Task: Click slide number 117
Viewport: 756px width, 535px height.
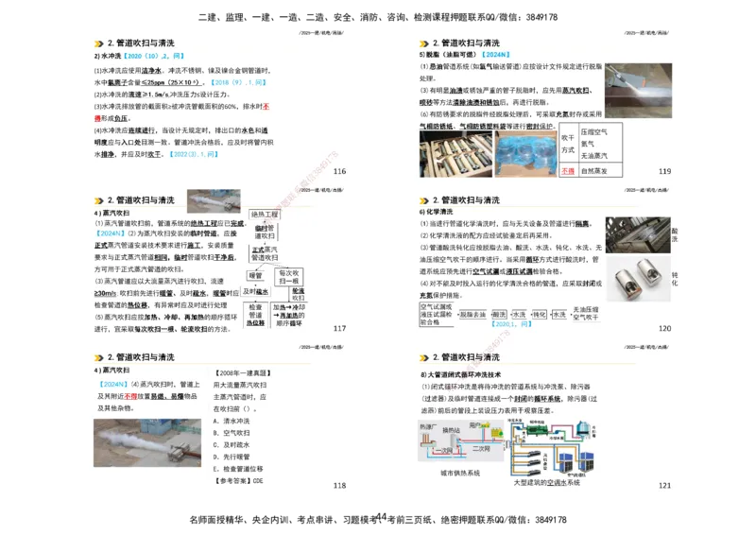Action: click(339, 328)
